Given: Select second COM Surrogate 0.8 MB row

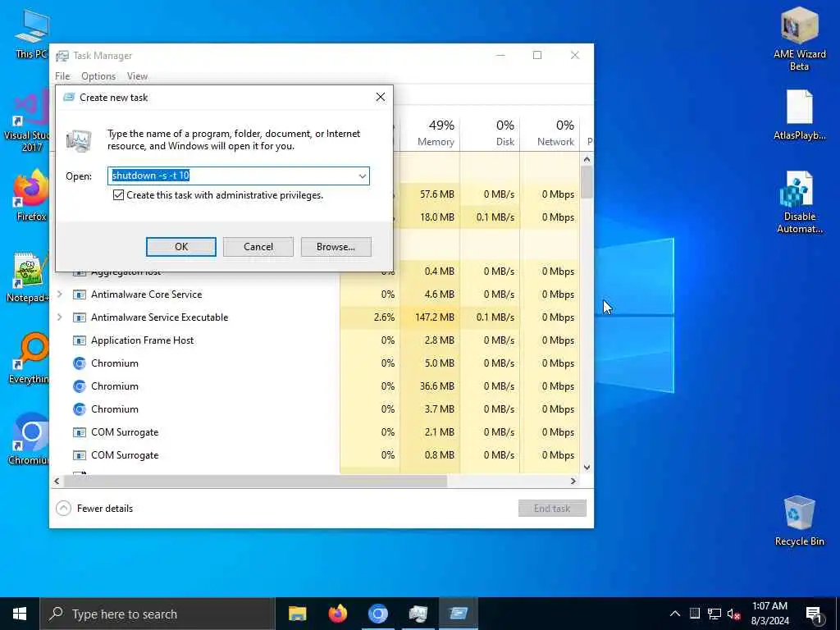Looking at the screenshot, I should (316, 455).
